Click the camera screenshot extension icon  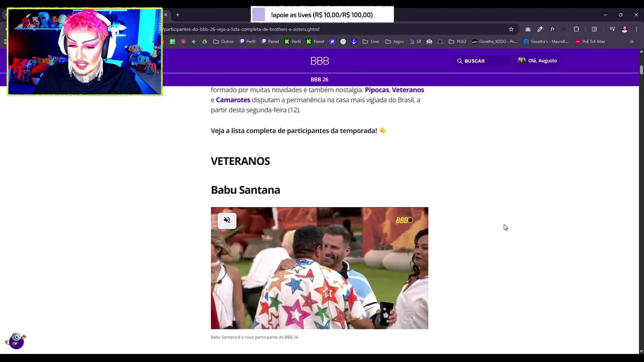tap(528, 29)
